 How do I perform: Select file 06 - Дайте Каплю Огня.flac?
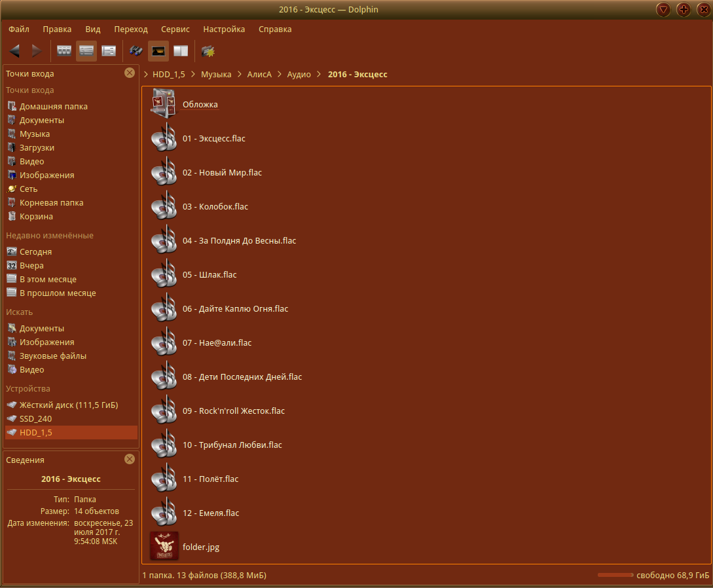[x=236, y=309]
